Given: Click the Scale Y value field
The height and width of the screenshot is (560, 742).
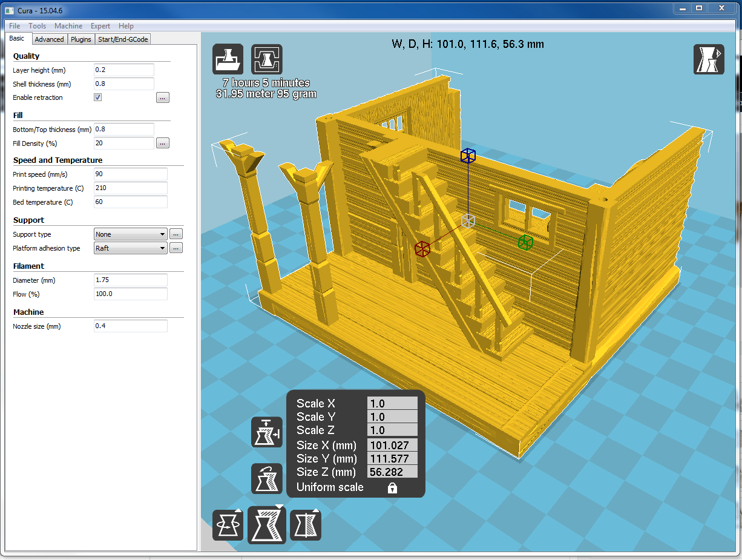Looking at the screenshot, I should click(x=392, y=417).
